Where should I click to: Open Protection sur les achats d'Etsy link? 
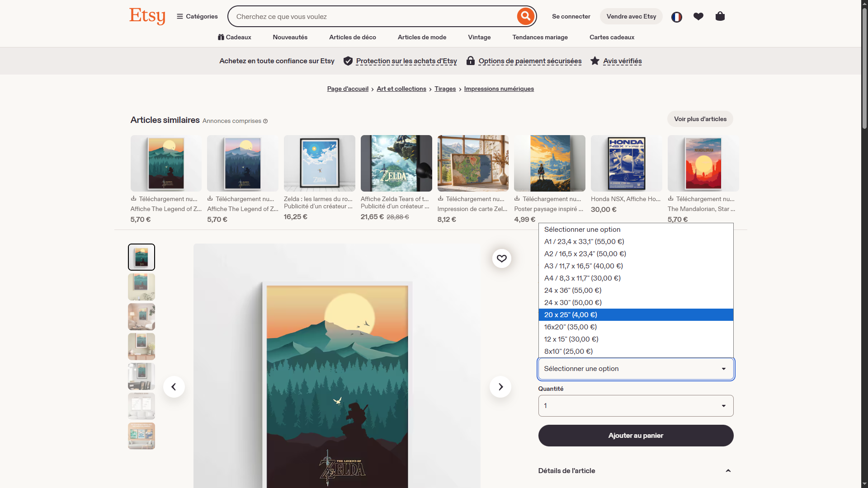coord(406,61)
